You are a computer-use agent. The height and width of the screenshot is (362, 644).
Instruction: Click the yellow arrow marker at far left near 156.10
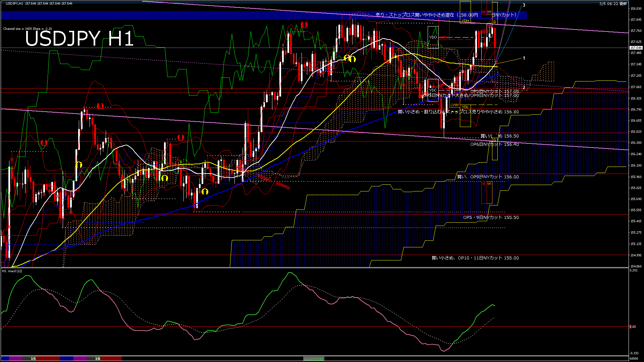79,165
